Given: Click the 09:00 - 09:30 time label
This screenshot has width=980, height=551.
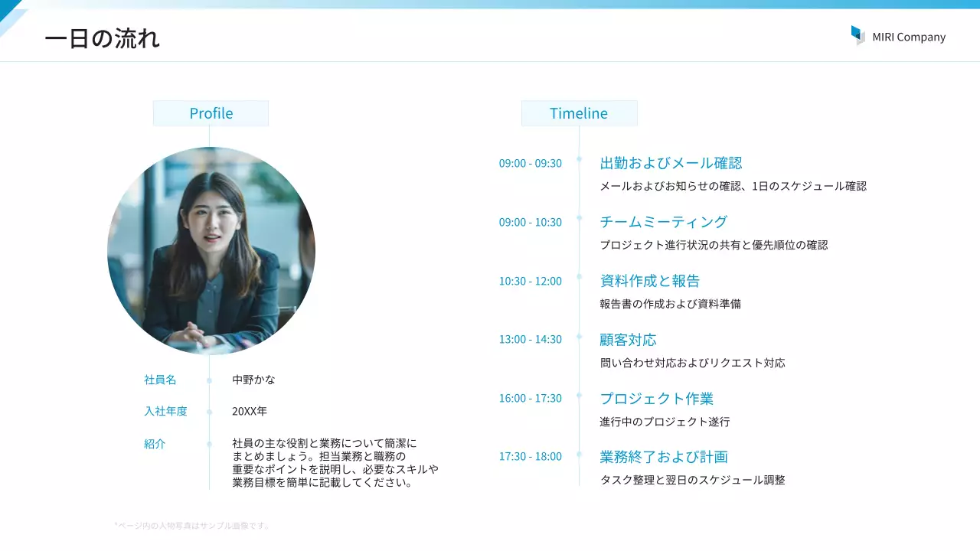Looking at the screenshot, I should coord(530,163).
